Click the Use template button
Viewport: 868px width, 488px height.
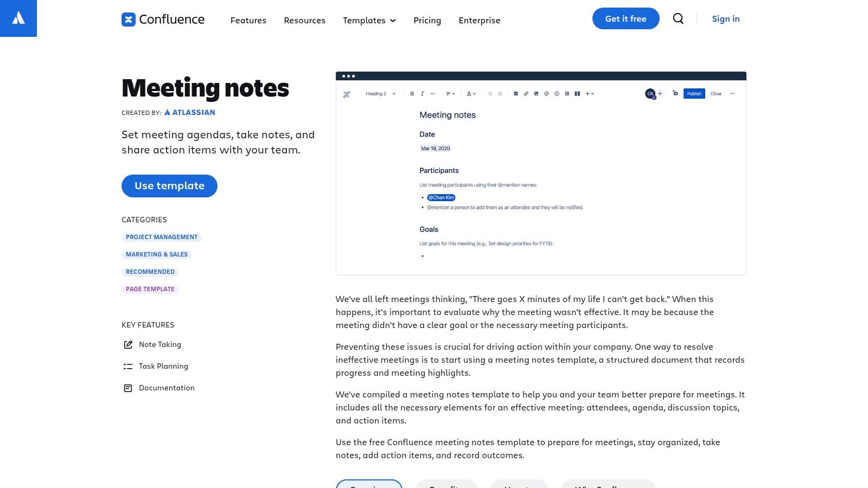pos(169,185)
